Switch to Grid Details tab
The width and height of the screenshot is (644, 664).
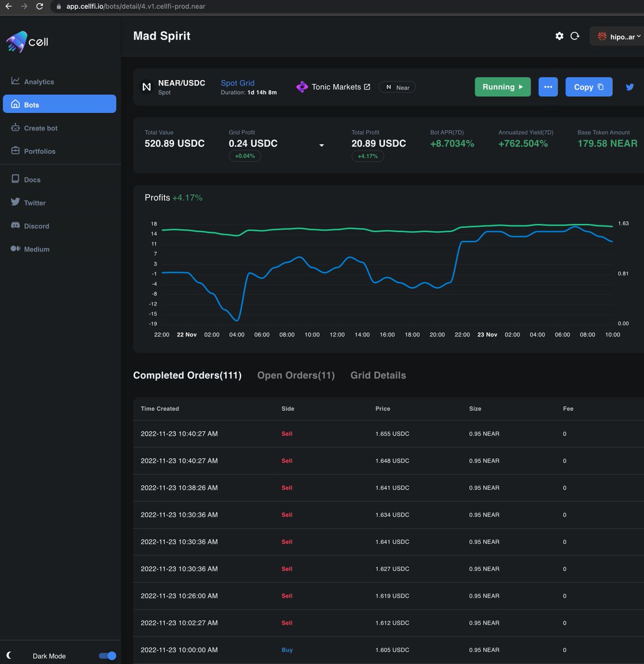(x=378, y=375)
